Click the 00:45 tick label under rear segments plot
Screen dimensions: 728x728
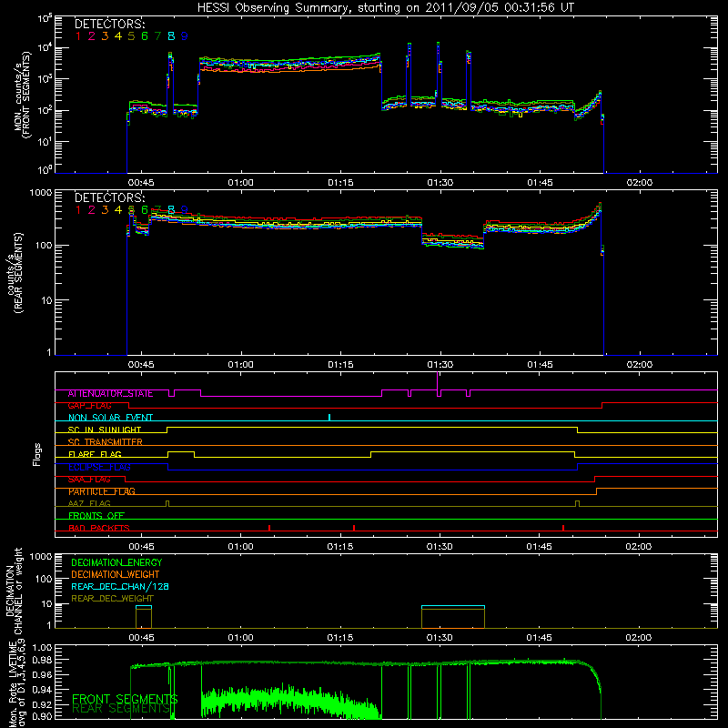[x=141, y=365]
